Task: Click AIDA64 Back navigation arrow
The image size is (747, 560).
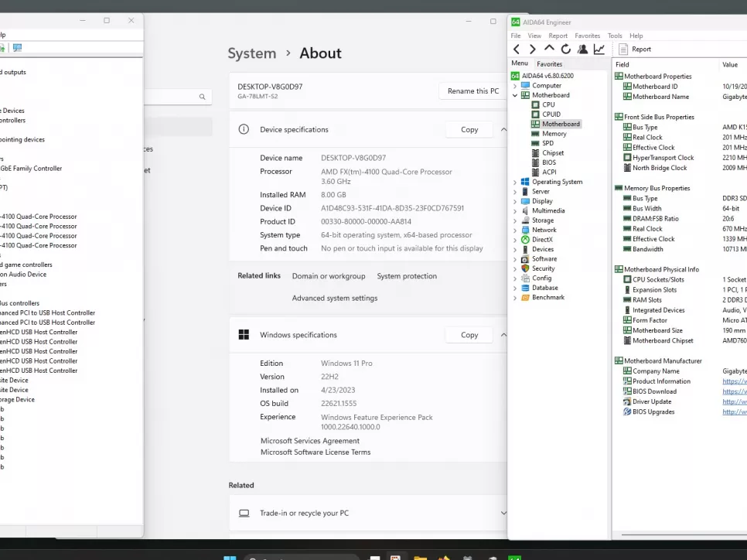Action: click(x=517, y=49)
